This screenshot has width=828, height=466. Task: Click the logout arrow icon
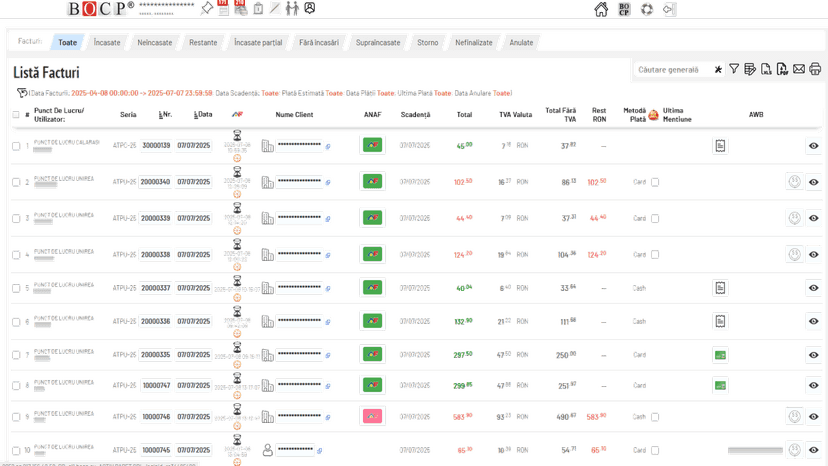pyautogui.click(x=670, y=10)
